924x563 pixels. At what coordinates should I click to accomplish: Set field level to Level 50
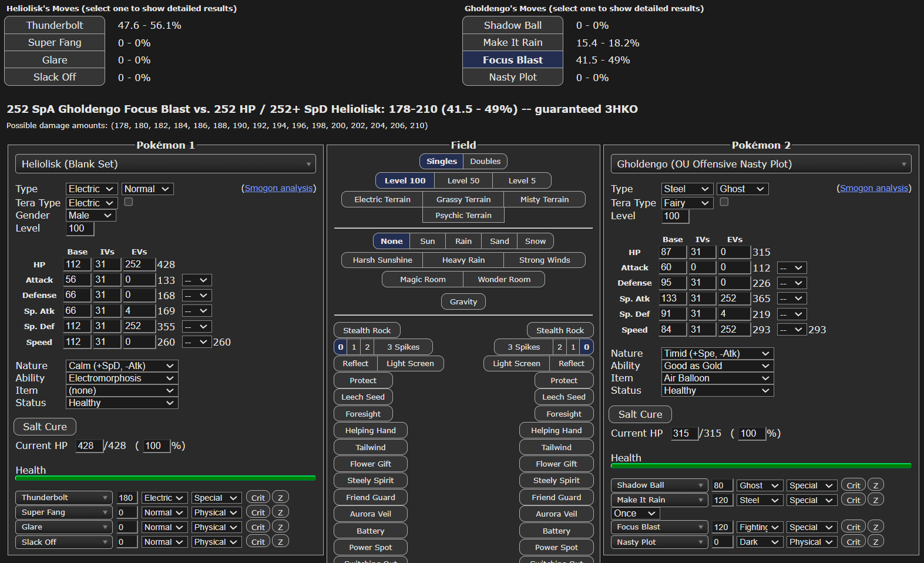(x=463, y=180)
